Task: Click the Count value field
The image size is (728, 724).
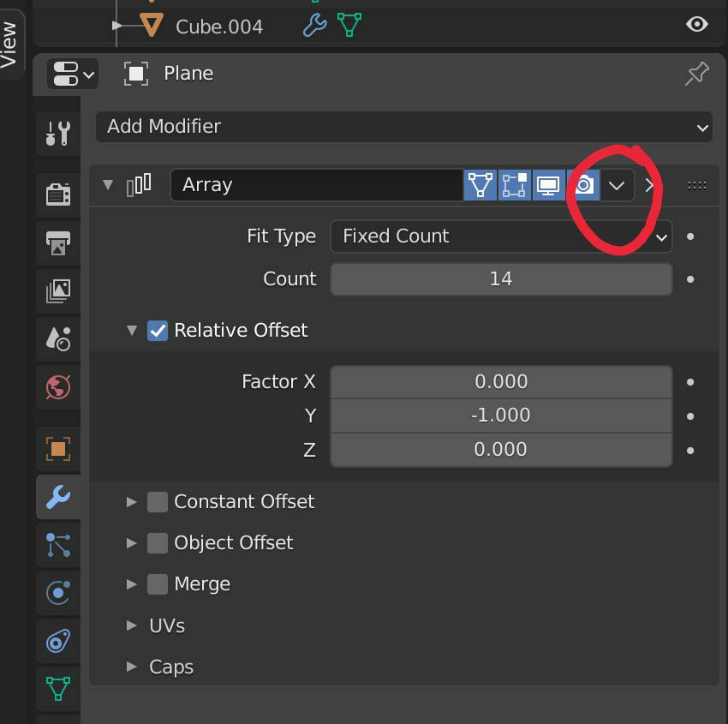Action: click(x=501, y=279)
